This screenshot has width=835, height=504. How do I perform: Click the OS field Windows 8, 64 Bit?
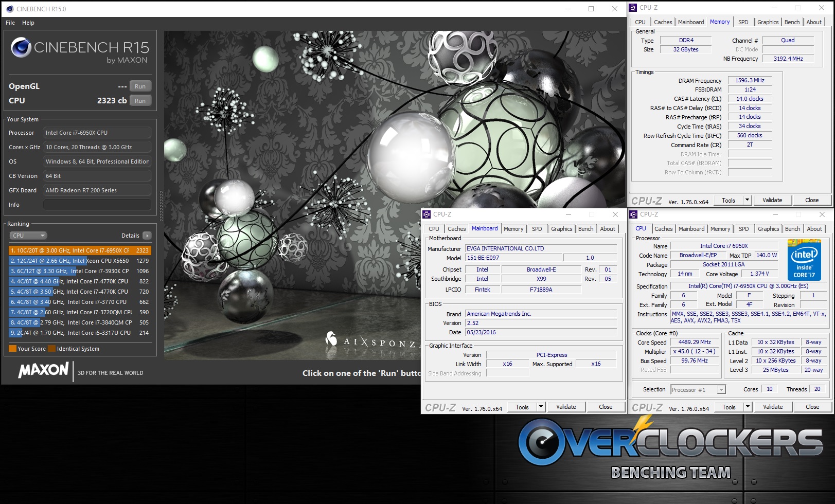pyautogui.click(x=97, y=161)
